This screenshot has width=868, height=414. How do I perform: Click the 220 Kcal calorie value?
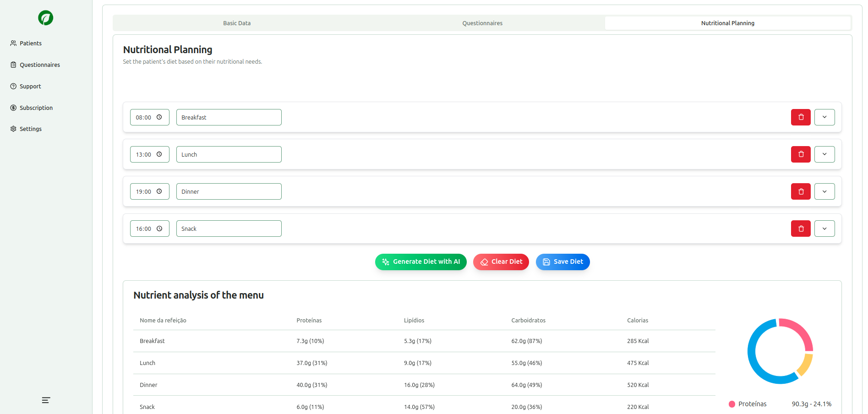click(x=638, y=407)
